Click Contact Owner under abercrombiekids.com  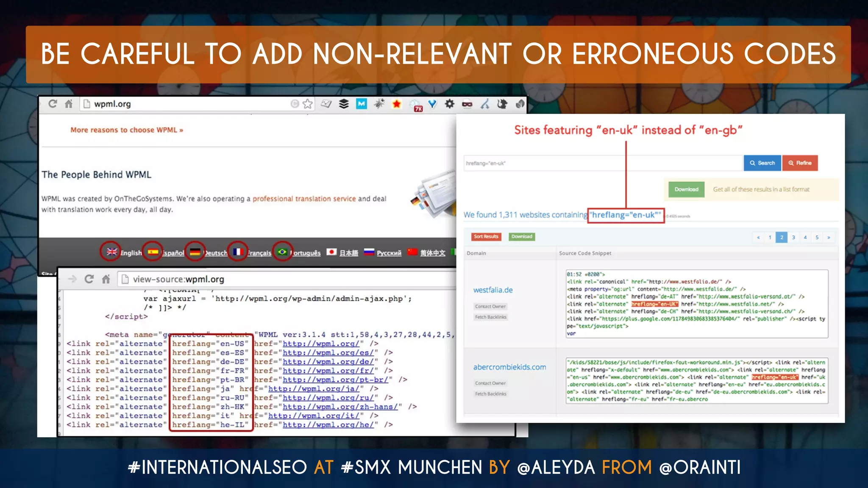490,383
